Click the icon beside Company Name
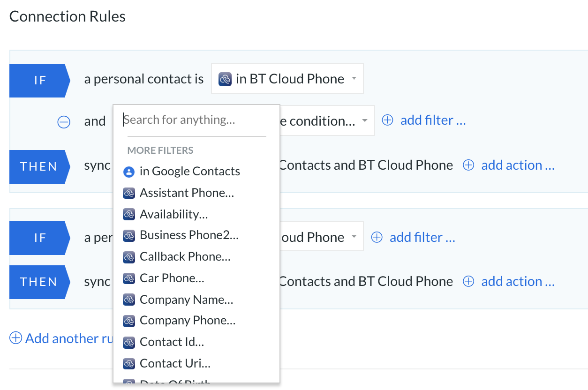 point(128,300)
